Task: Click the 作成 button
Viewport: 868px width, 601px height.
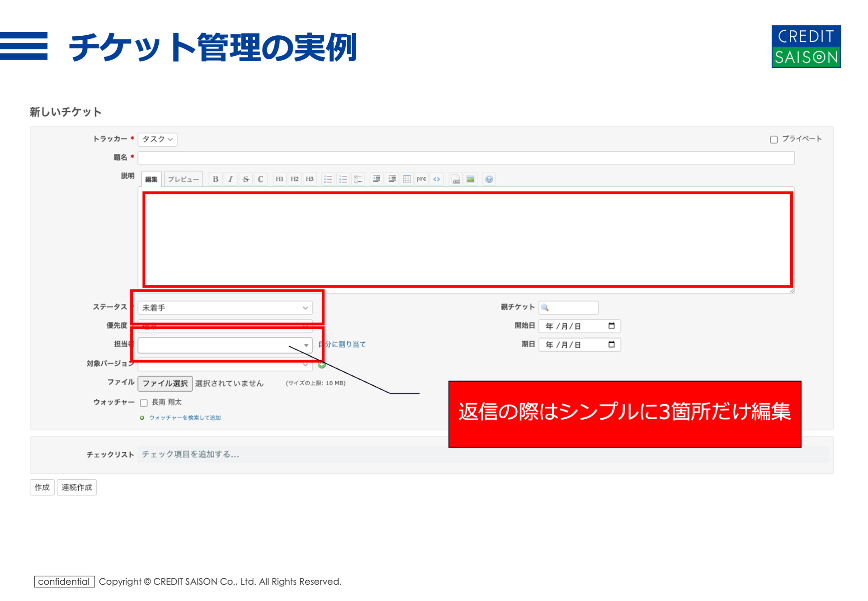Action: pyautogui.click(x=42, y=487)
